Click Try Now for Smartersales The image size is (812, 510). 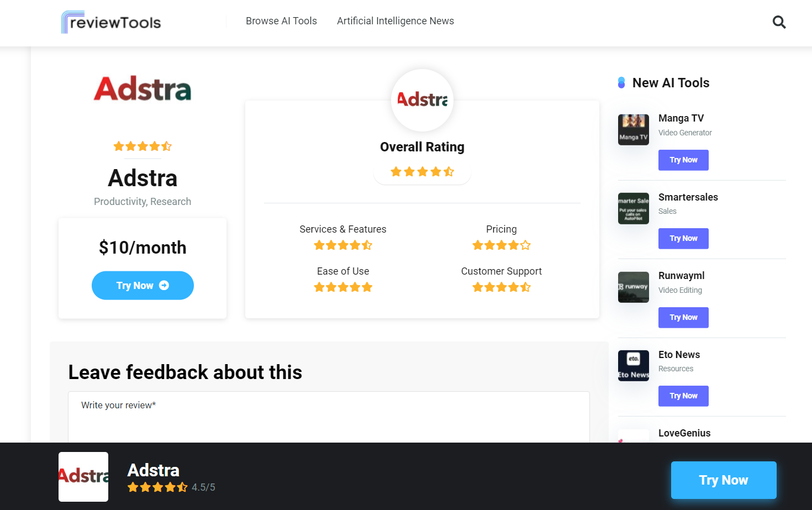pyautogui.click(x=683, y=239)
